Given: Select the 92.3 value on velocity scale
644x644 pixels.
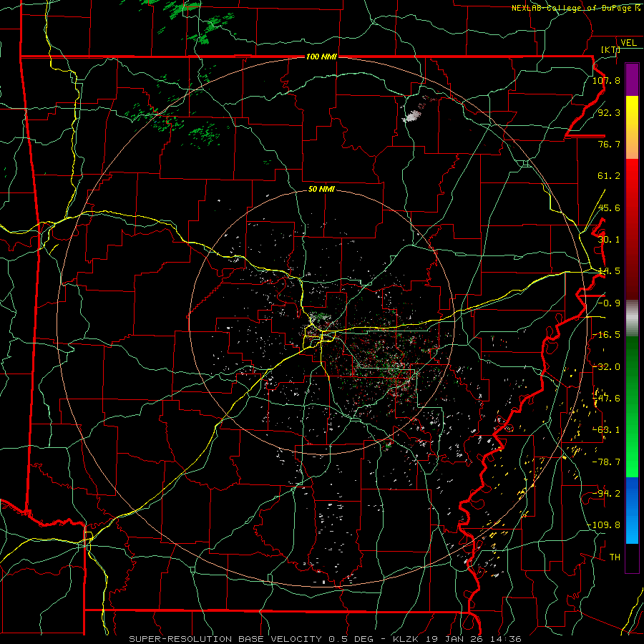Looking at the screenshot, I should coord(609,112).
